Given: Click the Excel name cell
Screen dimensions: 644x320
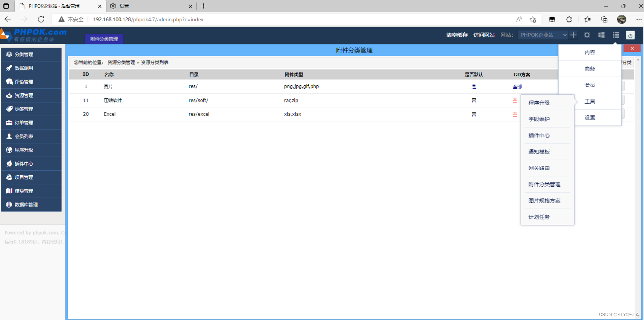Looking at the screenshot, I should tap(110, 114).
